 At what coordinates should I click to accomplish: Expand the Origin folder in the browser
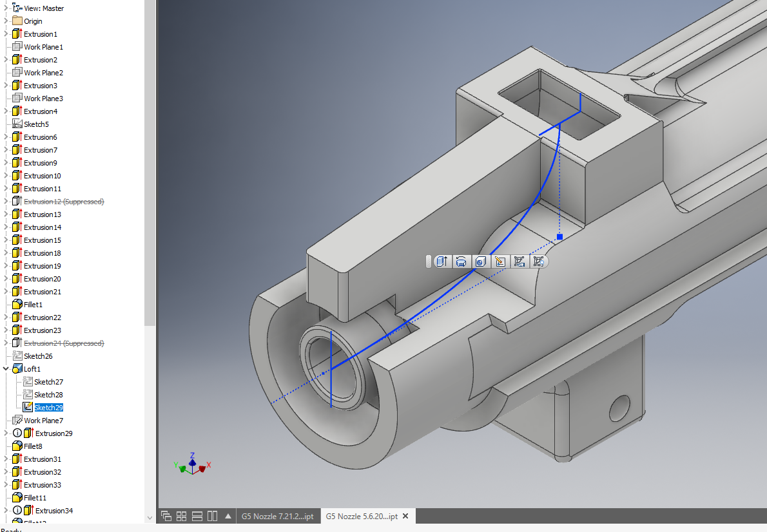(5, 21)
